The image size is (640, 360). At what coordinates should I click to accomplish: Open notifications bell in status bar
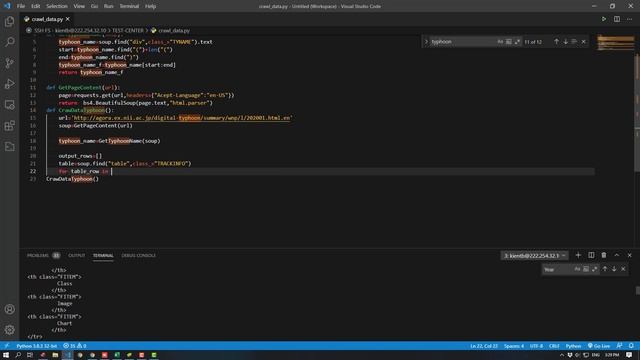(x=631, y=346)
